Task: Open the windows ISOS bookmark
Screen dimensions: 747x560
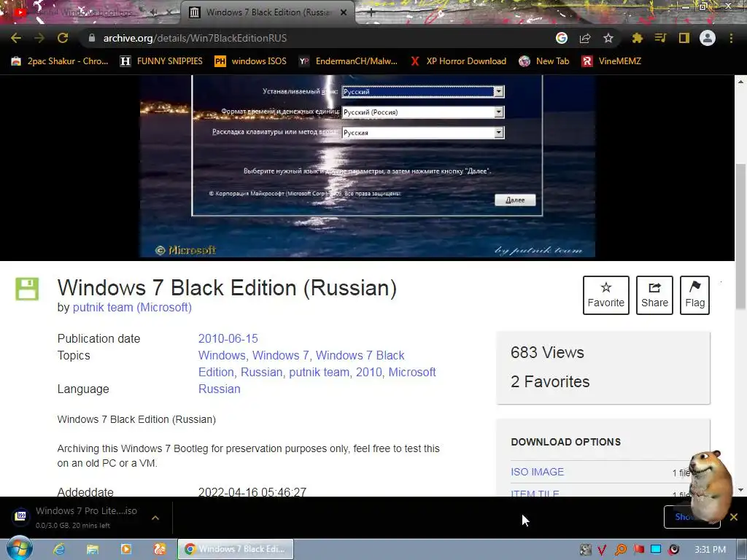Action: (251, 61)
